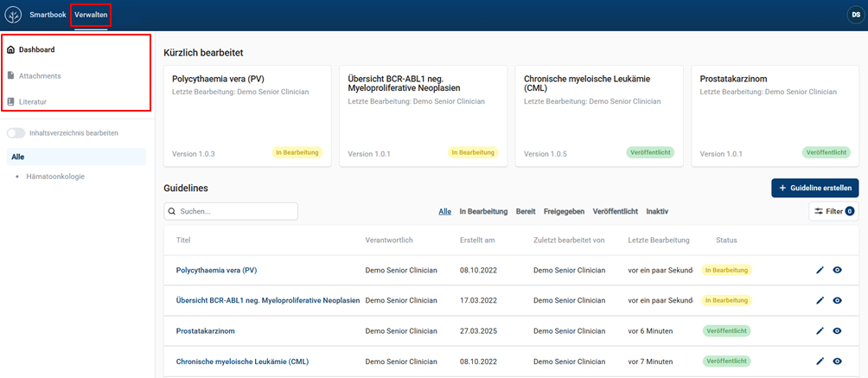The width and height of the screenshot is (868, 378).
Task: Click pencil edit icon for Prostatakarzinom row
Action: (x=820, y=330)
